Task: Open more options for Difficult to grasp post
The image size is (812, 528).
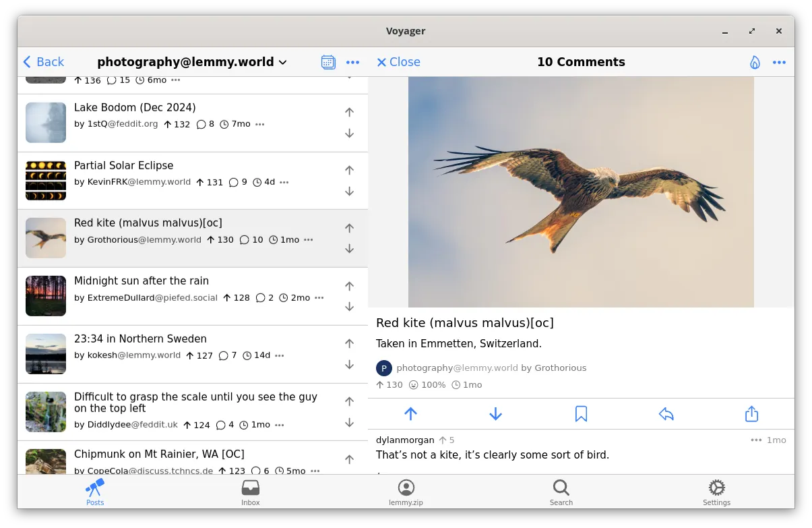Action: click(280, 425)
